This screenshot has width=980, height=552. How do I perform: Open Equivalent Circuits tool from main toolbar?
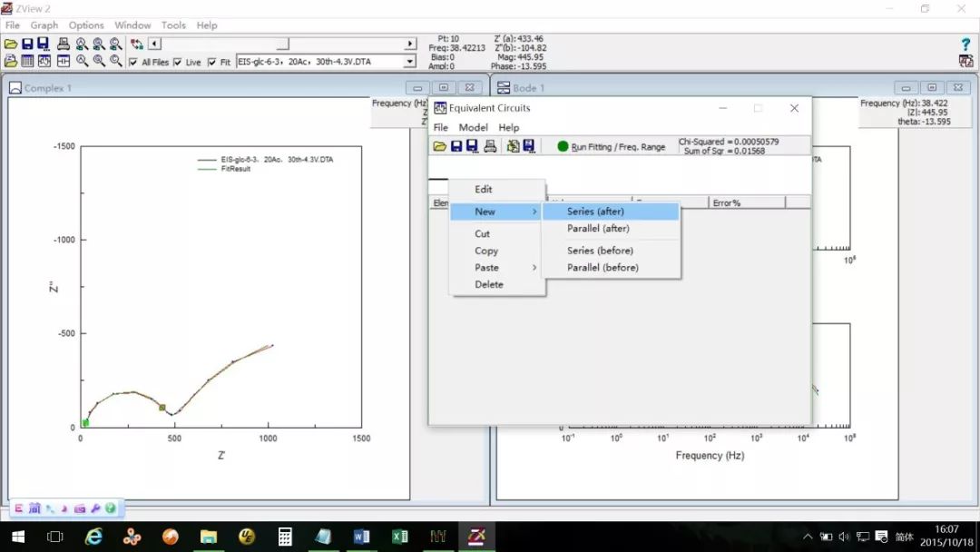point(44,61)
